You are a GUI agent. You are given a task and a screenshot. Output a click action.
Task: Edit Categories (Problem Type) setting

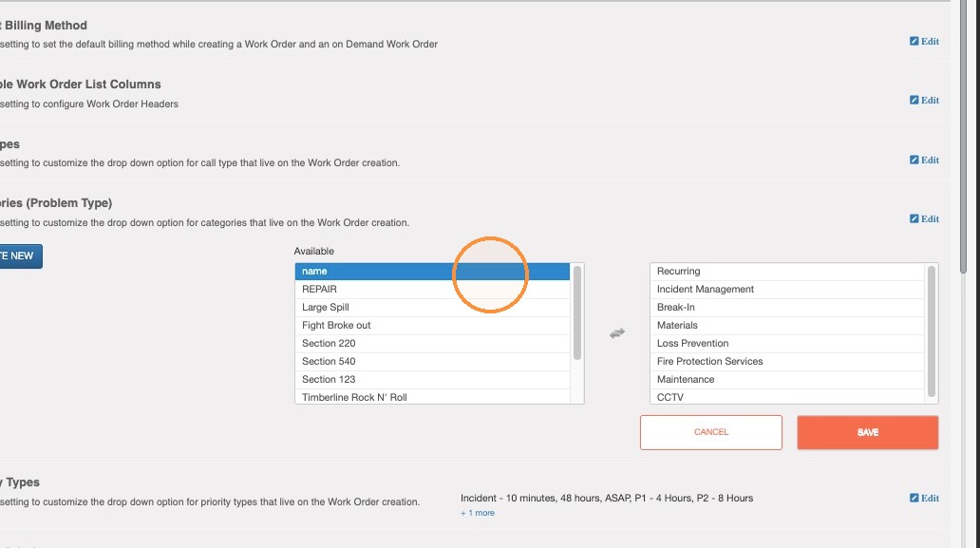coord(924,218)
